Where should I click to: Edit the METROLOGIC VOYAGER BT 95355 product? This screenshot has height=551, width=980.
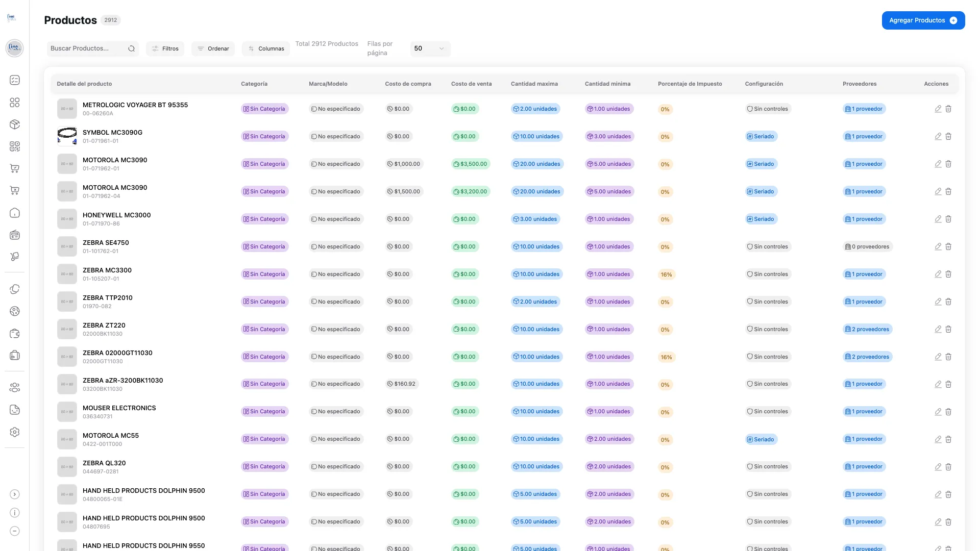coord(938,109)
